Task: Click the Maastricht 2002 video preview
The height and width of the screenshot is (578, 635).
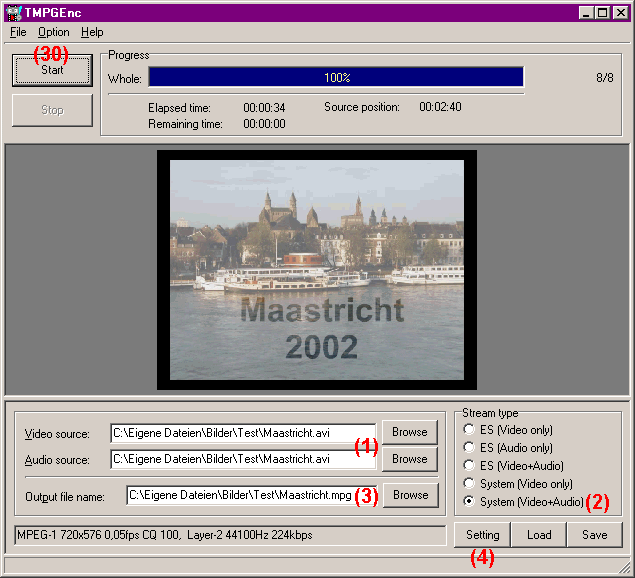Action: pyautogui.click(x=317, y=270)
